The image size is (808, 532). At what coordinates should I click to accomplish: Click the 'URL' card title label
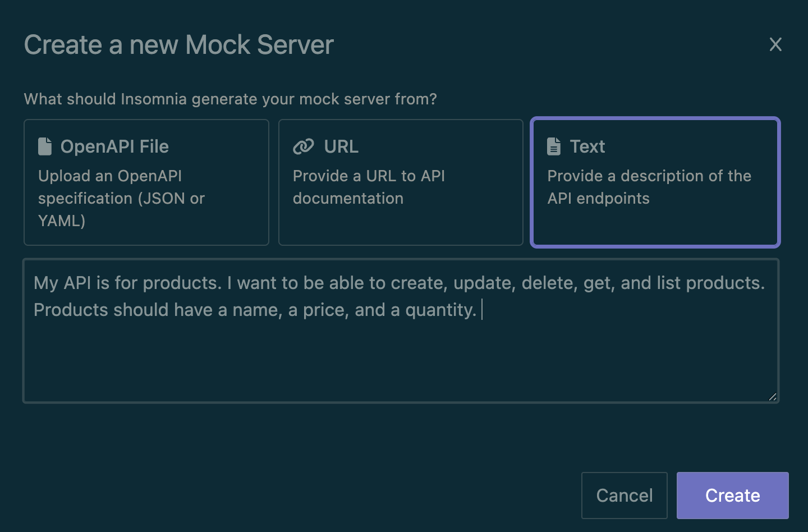pos(341,146)
